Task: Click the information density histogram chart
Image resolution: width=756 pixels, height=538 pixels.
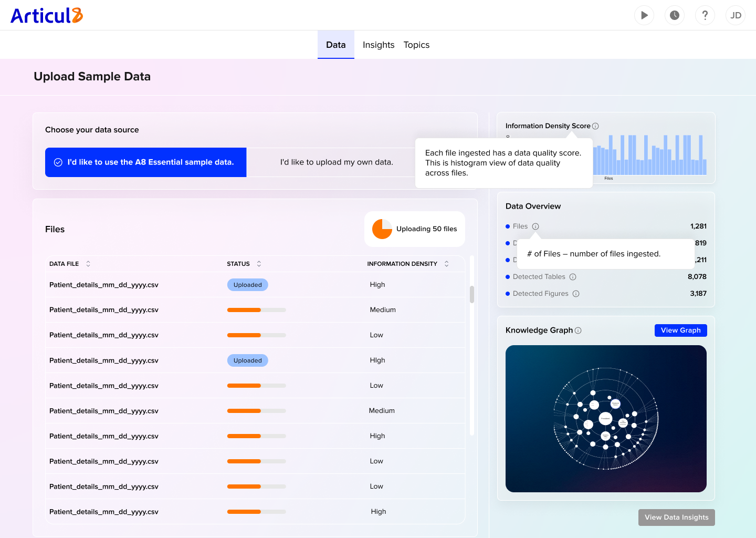Action: pos(650,156)
